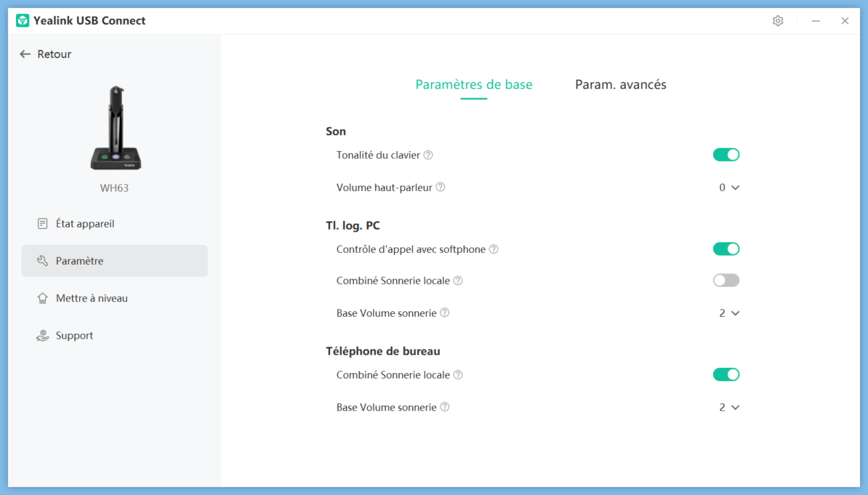Open the Mettre à niveau sidebar item
Screen dimensions: 868x495
point(114,298)
